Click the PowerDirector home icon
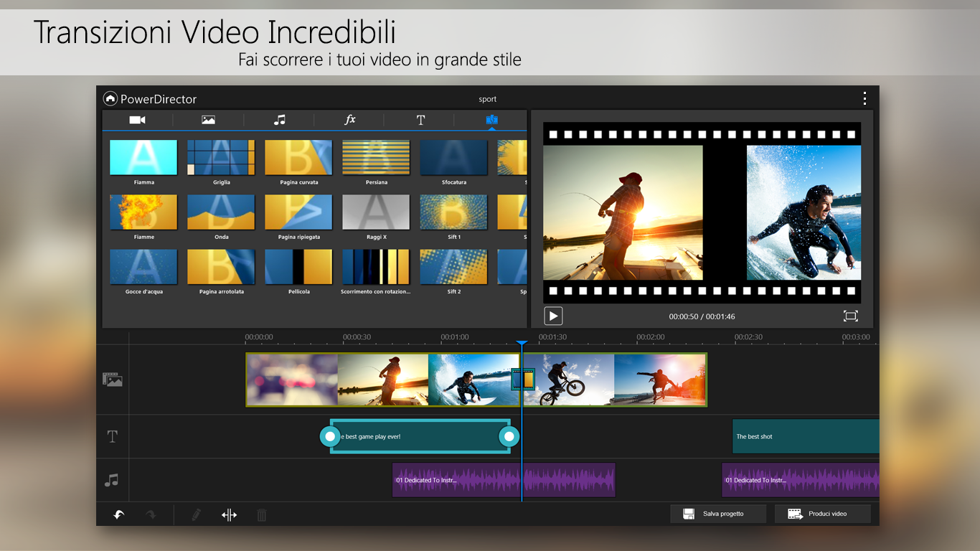 (111, 98)
